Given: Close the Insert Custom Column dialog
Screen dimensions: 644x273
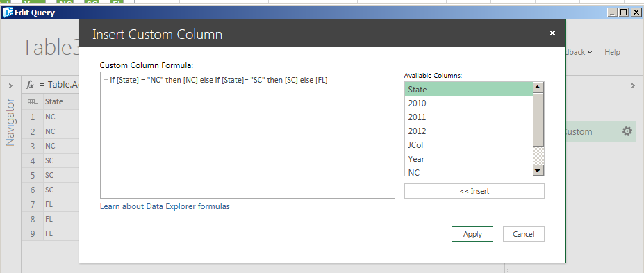Looking at the screenshot, I should click(x=552, y=33).
